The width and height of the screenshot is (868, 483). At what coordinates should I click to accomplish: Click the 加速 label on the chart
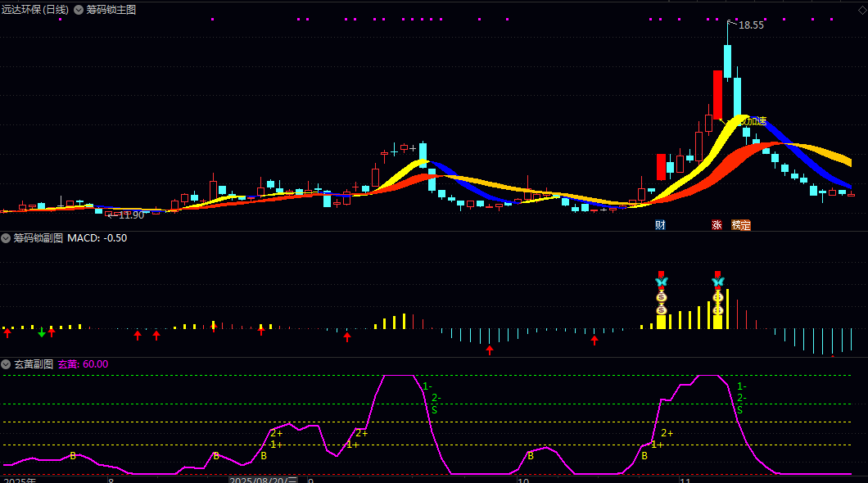pos(755,121)
